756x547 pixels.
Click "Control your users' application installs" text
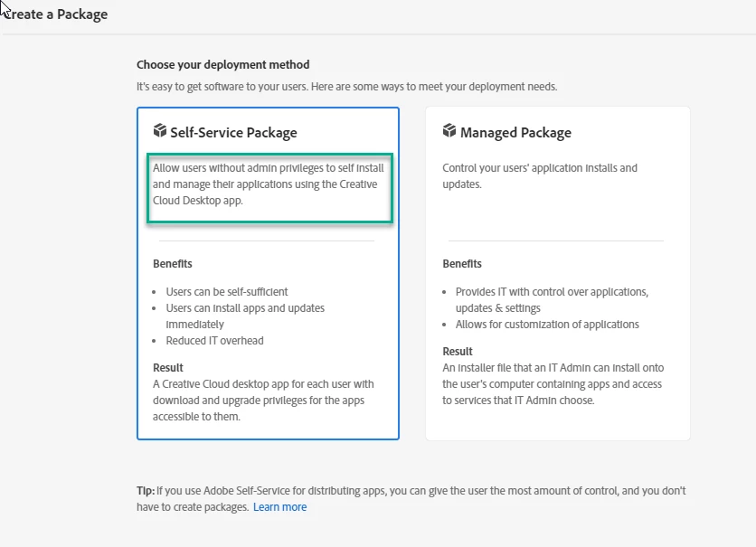tap(540, 176)
